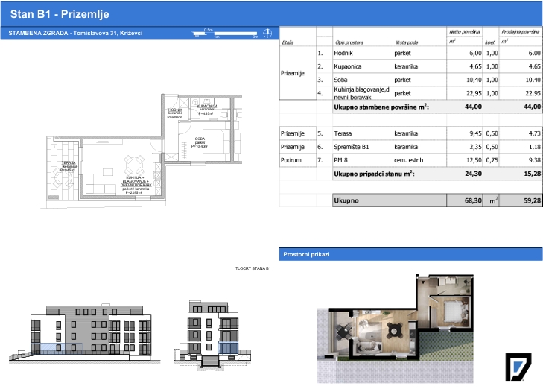Click the Terasa row's coefficient '0,50'
543x392 pixels.
(x=492, y=133)
